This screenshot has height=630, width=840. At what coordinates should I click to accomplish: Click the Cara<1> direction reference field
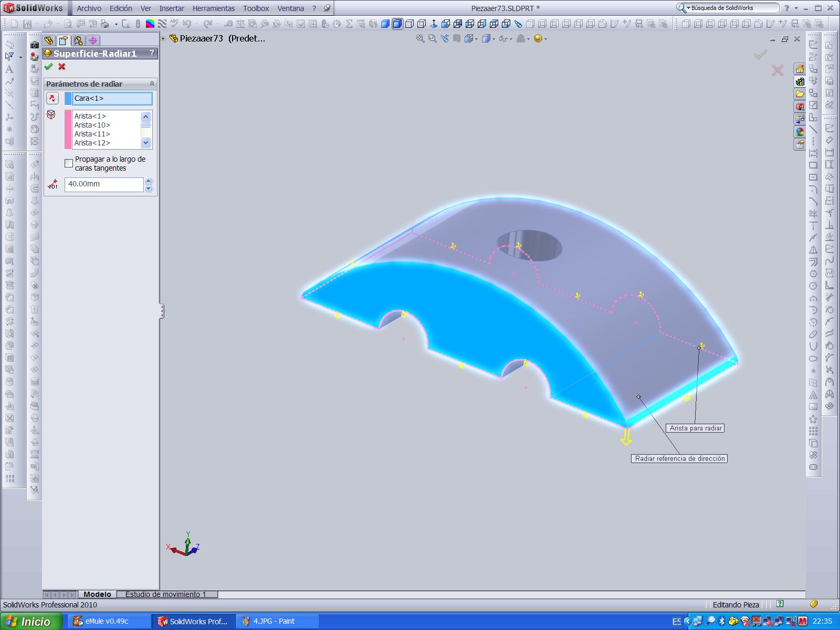click(112, 98)
